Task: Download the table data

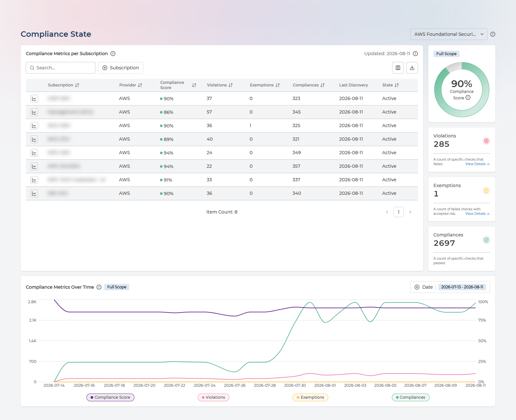Action: click(412, 68)
